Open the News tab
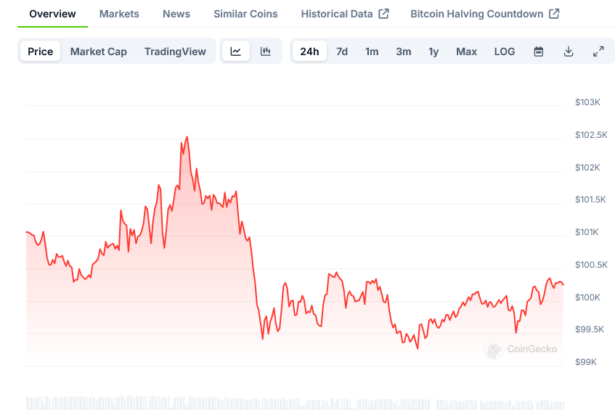 pos(176,14)
